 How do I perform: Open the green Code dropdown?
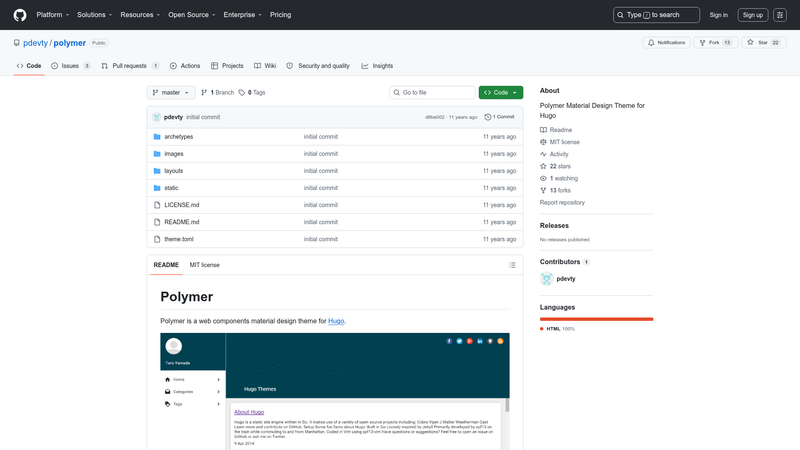[501, 92]
